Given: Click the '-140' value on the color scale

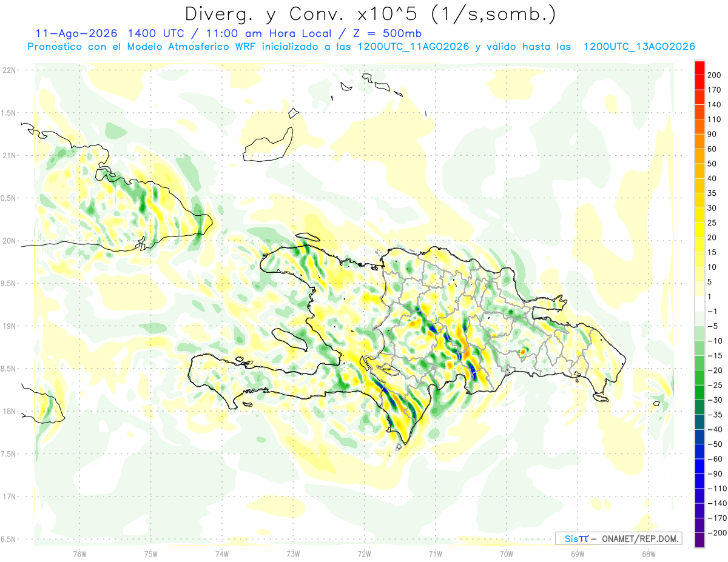Looking at the screenshot, I should [717, 504].
